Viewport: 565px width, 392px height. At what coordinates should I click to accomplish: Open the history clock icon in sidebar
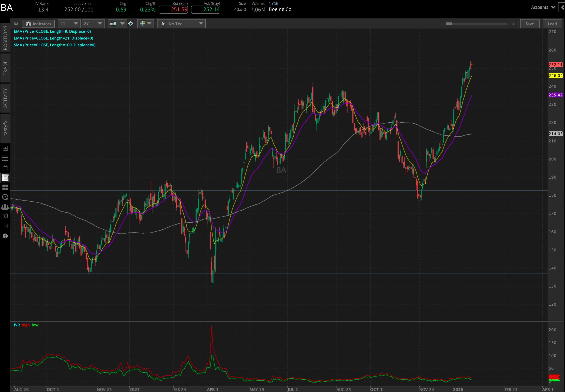click(5, 197)
